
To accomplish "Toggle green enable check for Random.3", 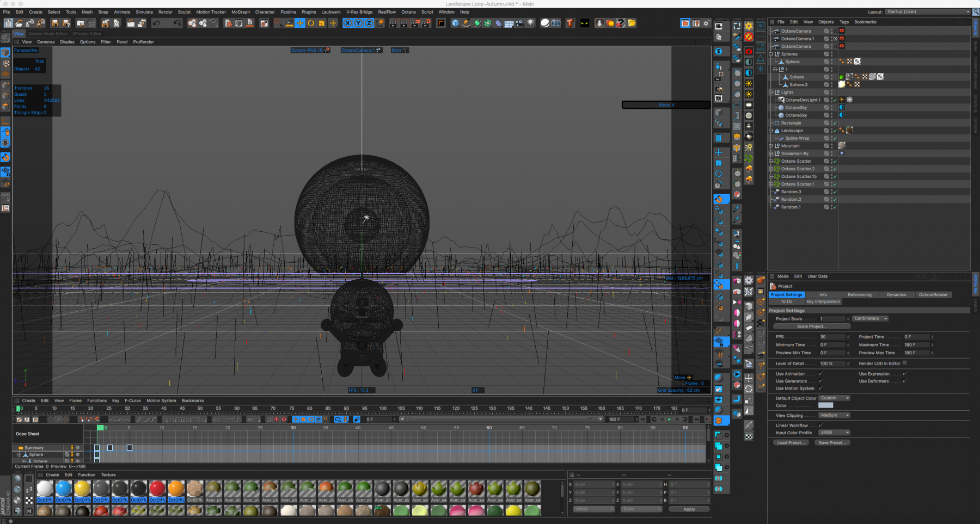I will (834, 192).
